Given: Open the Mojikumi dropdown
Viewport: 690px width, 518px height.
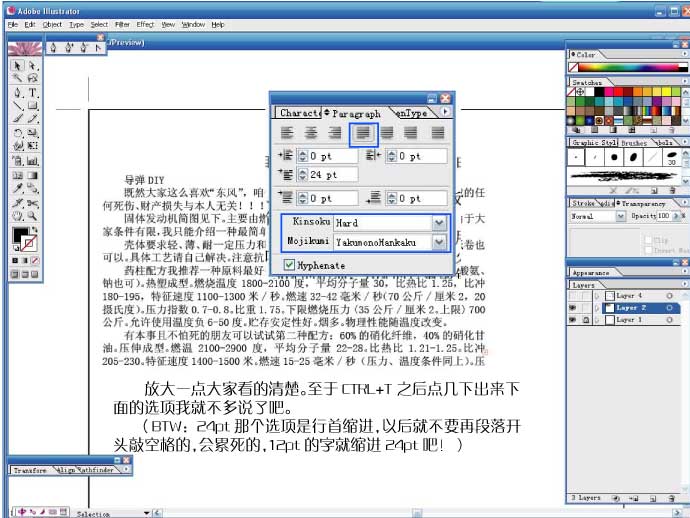Looking at the screenshot, I should [x=439, y=242].
